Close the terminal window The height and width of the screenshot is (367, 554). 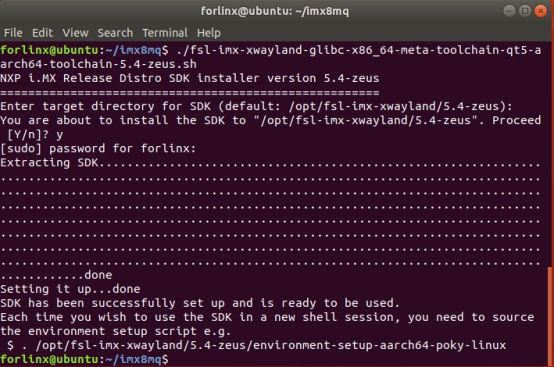[x=541, y=11]
